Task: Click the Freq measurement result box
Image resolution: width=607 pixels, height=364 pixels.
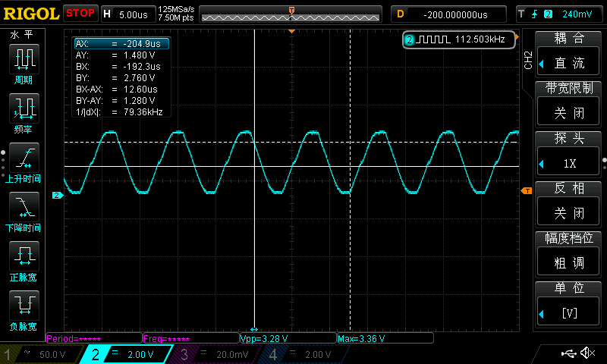Action: [191, 338]
